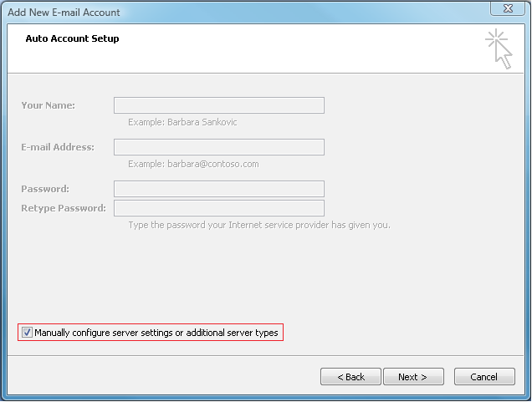This screenshot has width=532, height=402.
Task: Select the Password input field
Action: click(x=218, y=189)
